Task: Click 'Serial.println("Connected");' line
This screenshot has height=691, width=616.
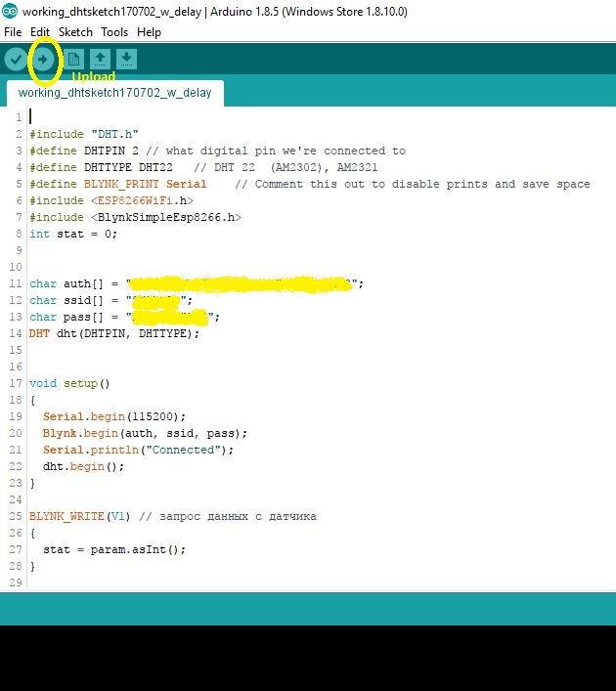Action: click(138, 450)
